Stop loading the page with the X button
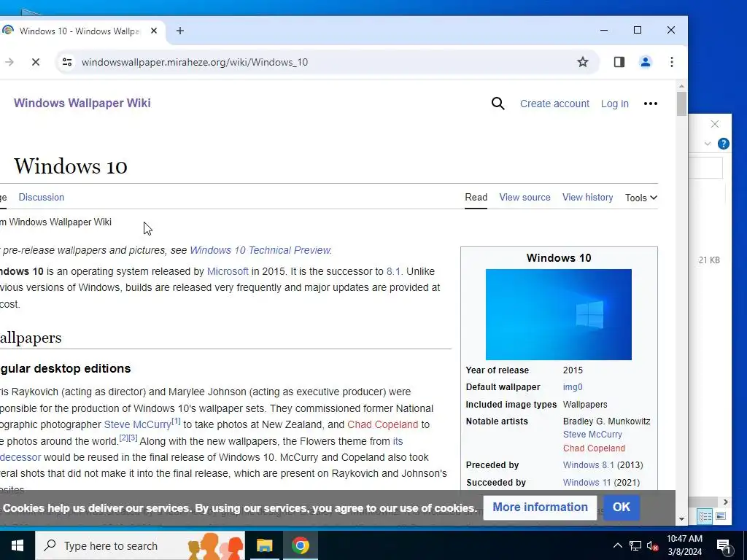The image size is (747, 560). 36,62
